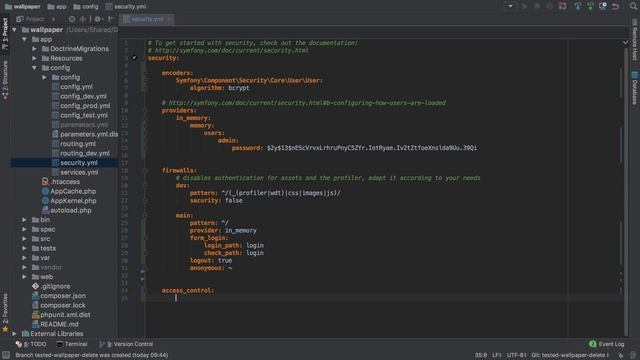Expand External Libraries node
640x360 pixels.
[14, 333]
